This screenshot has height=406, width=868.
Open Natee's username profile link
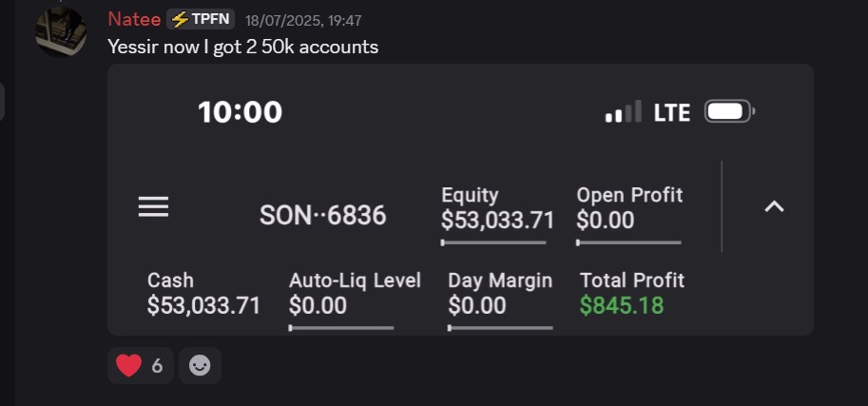134,19
